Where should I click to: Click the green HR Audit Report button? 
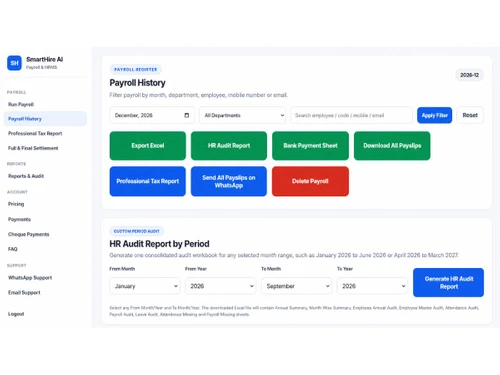point(229,146)
